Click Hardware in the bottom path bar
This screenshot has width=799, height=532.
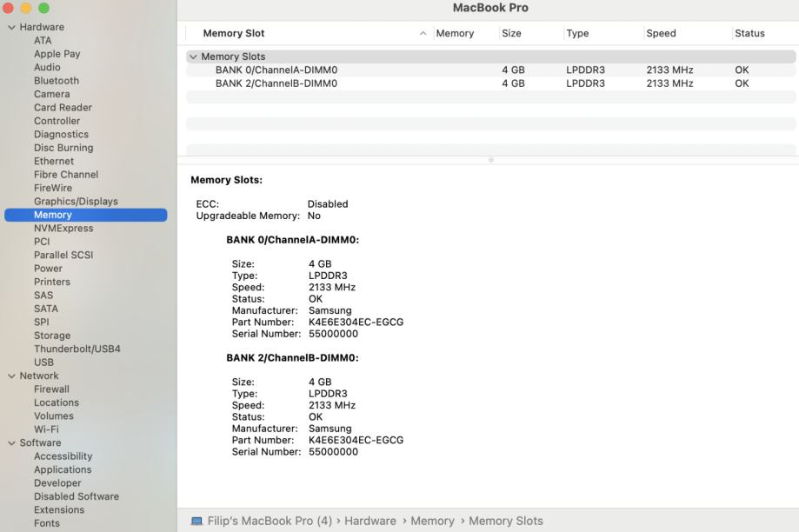pos(370,521)
